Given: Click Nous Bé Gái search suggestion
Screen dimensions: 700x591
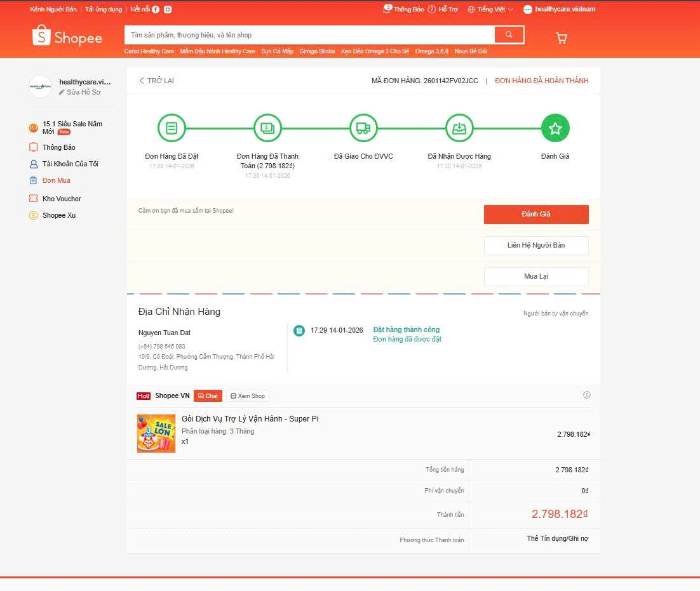Looking at the screenshot, I should click(471, 51).
